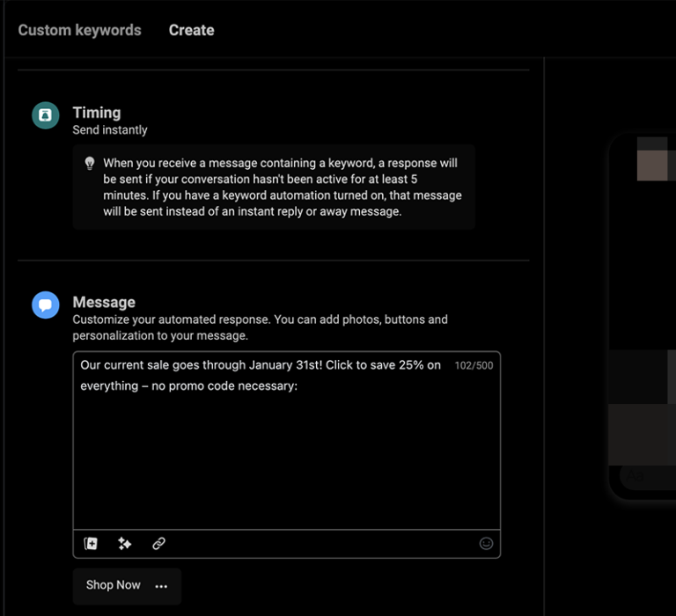Click the 102/500 character counter
The height and width of the screenshot is (616, 676).
click(474, 365)
